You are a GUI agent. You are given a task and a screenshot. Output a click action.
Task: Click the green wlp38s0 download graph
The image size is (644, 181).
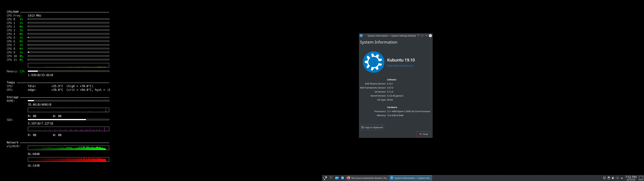click(x=68, y=148)
